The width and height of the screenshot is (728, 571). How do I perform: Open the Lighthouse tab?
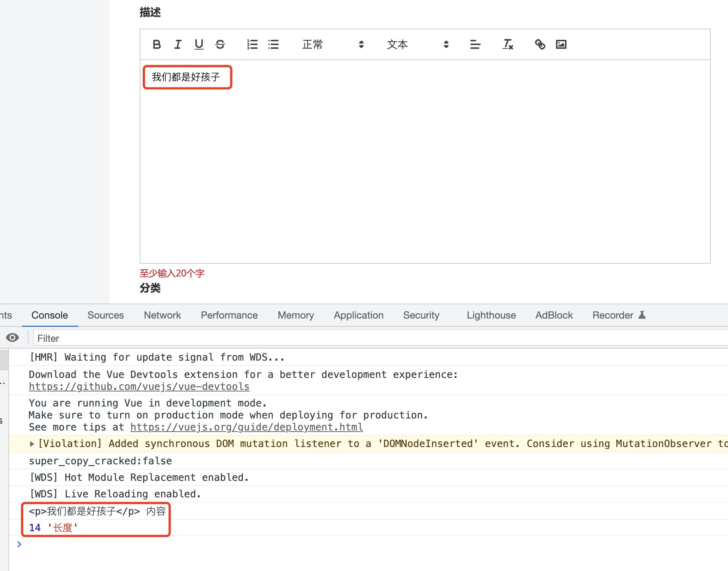pos(491,315)
